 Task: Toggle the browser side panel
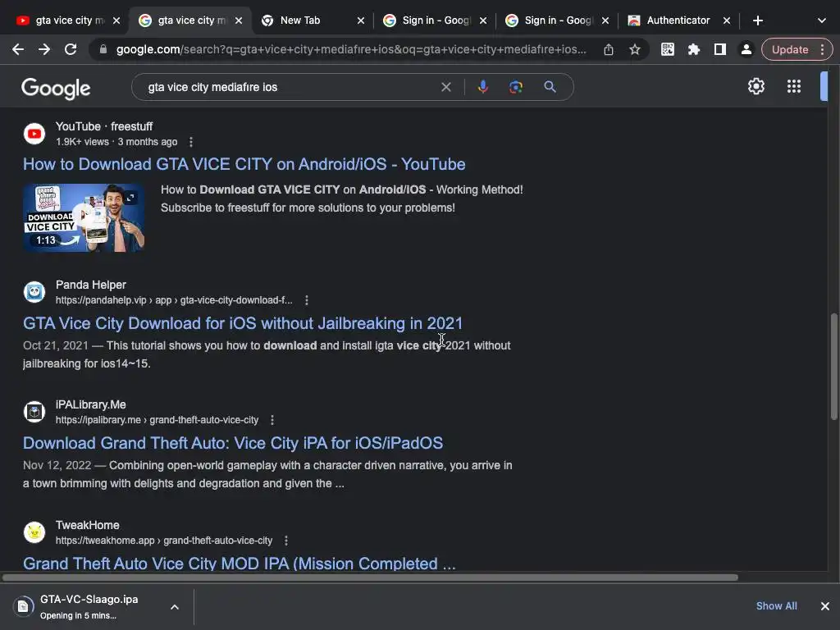(720, 49)
